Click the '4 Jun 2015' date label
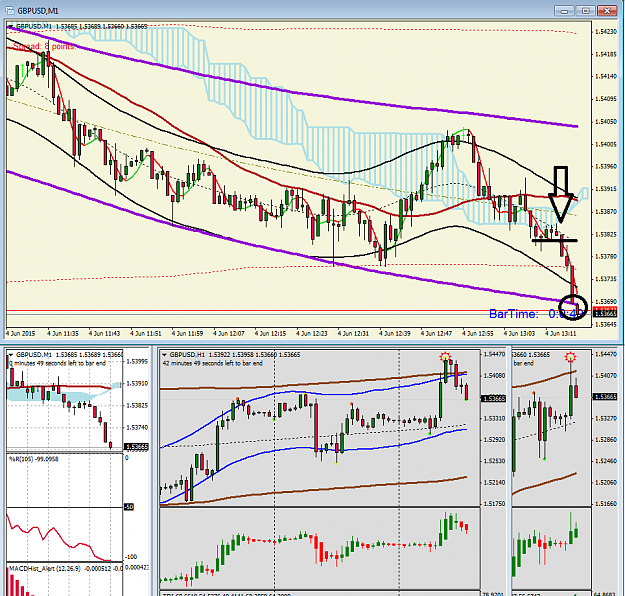Screen dimensions: 625x596 pyautogui.click(x=21, y=333)
